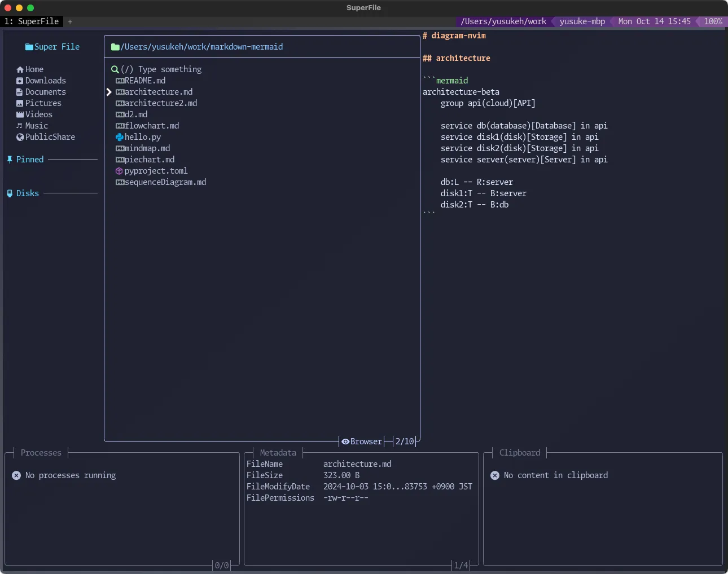Click the folder icon beside the current path
Screen dimensions: 728x574
point(115,47)
